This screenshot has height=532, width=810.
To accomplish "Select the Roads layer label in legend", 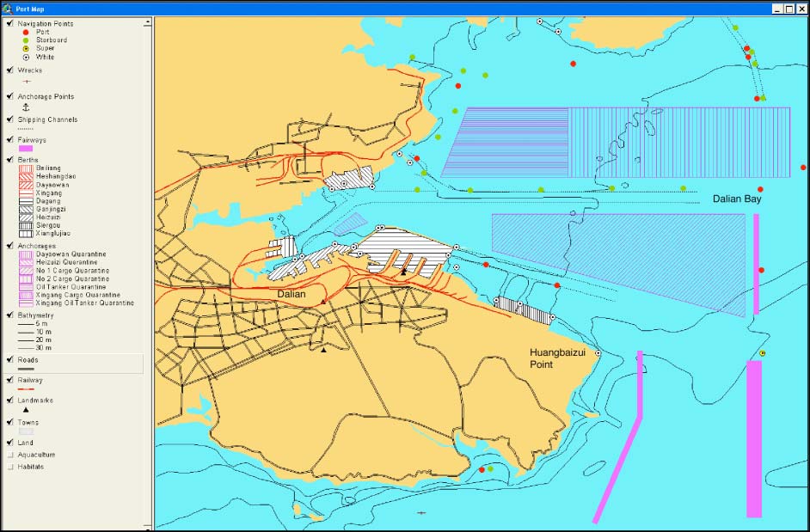I will (28, 360).
